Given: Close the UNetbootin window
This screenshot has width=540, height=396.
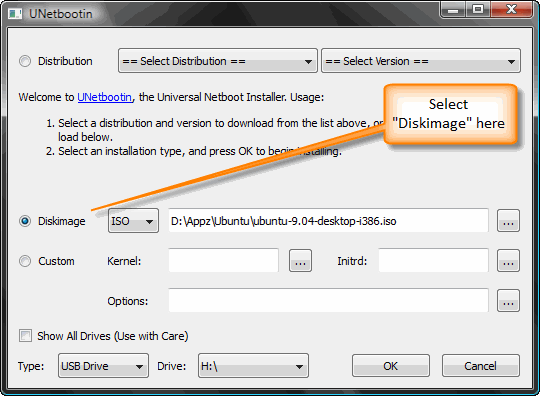Looking at the screenshot, I should tap(512, 9).
